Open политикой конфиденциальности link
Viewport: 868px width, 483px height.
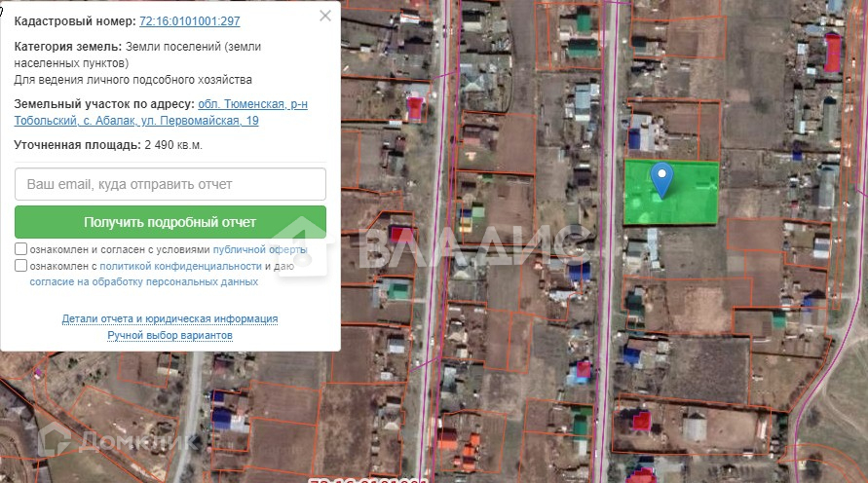pyautogui.click(x=180, y=266)
